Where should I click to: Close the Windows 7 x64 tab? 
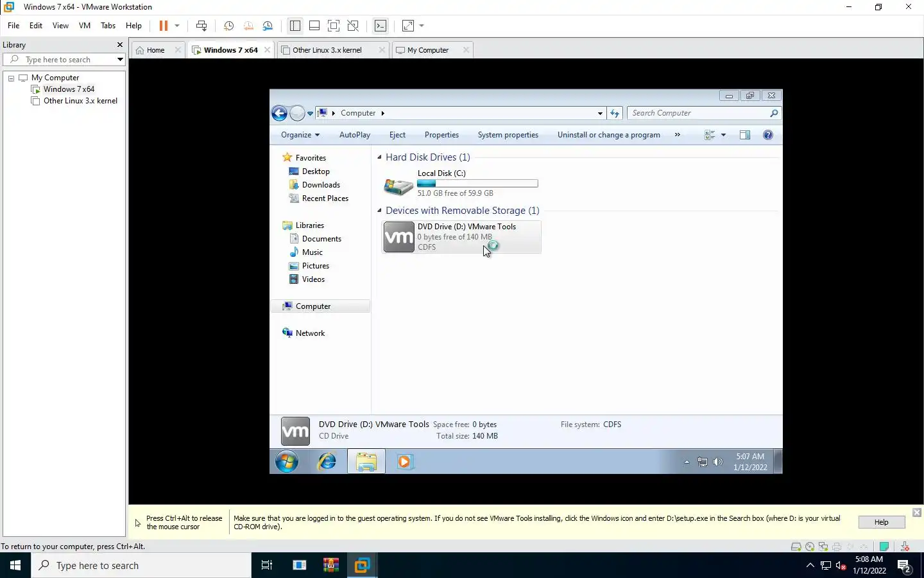[x=268, y=50]
